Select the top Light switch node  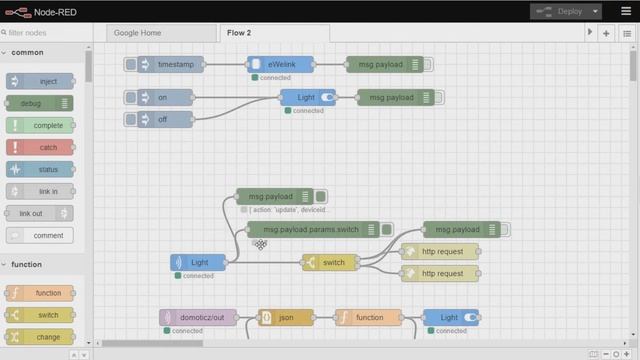(x=308, y=98)
